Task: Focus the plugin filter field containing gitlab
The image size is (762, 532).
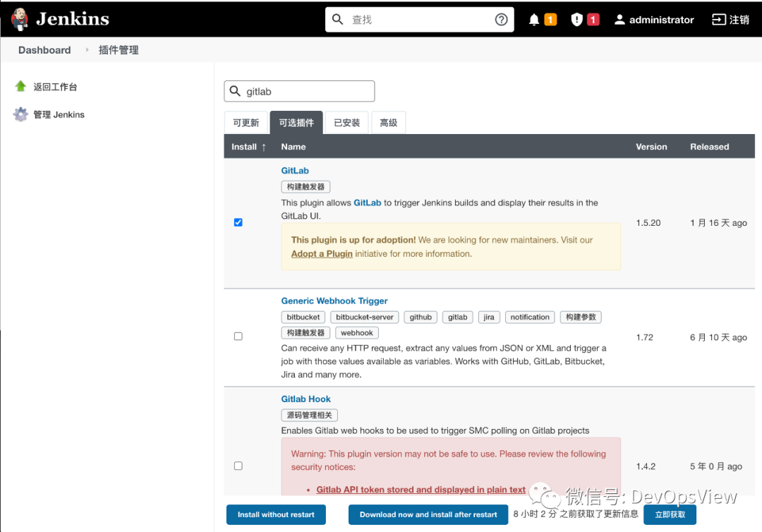Action: click(299, 91)
